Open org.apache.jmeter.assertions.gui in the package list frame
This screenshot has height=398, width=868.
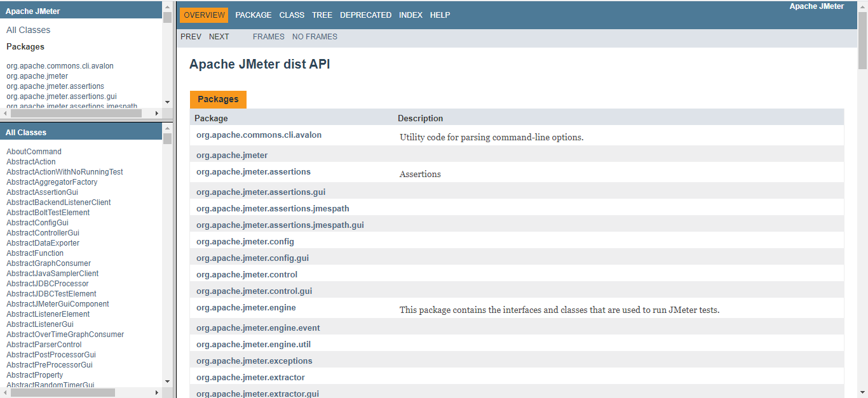(62, 96)
